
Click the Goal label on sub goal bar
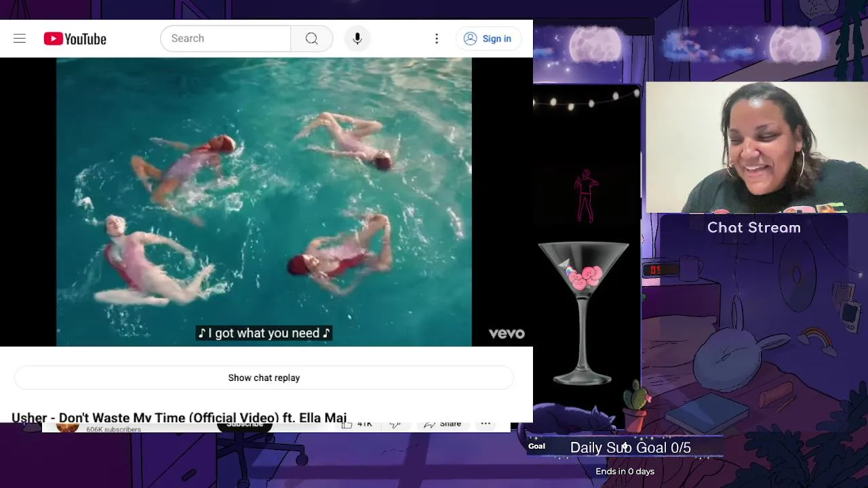click(536, 446)
